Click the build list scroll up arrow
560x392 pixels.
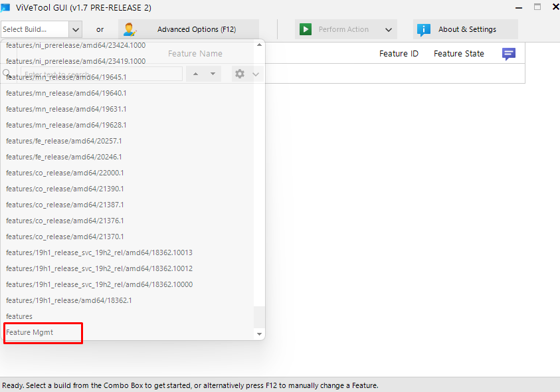pos(259,45)
